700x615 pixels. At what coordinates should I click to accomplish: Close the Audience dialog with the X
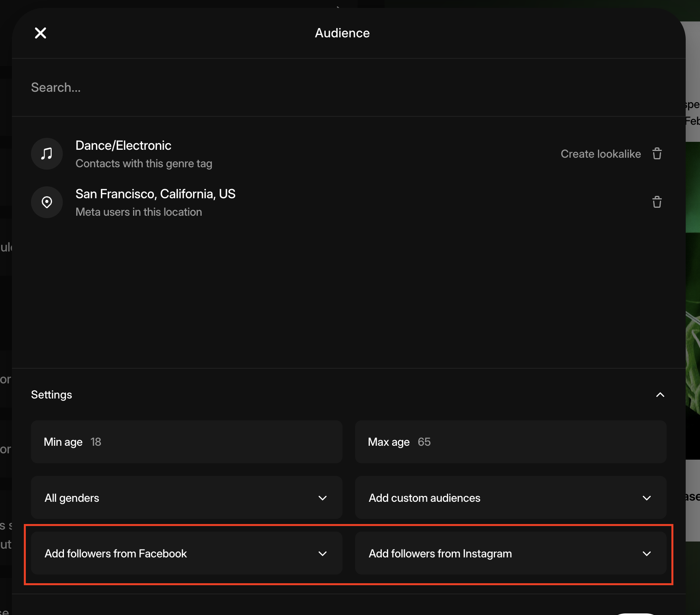(41, 33)
